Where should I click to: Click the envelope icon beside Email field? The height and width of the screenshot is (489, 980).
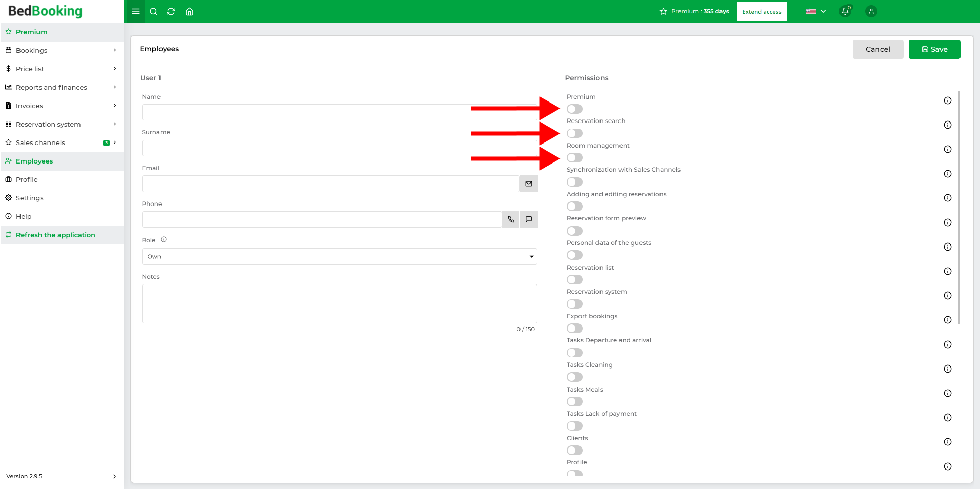point(529,184)
